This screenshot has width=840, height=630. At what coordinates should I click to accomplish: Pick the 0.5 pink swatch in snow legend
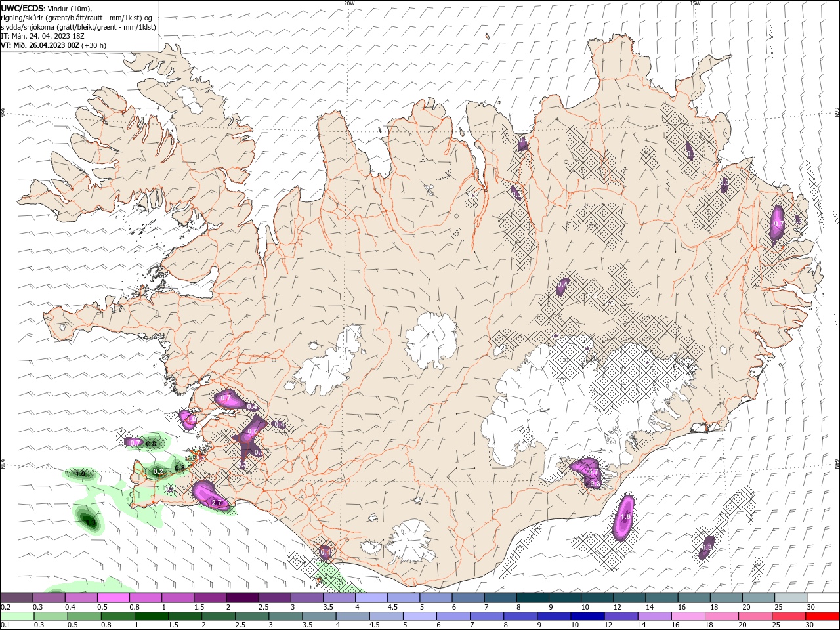pos(113,598)
